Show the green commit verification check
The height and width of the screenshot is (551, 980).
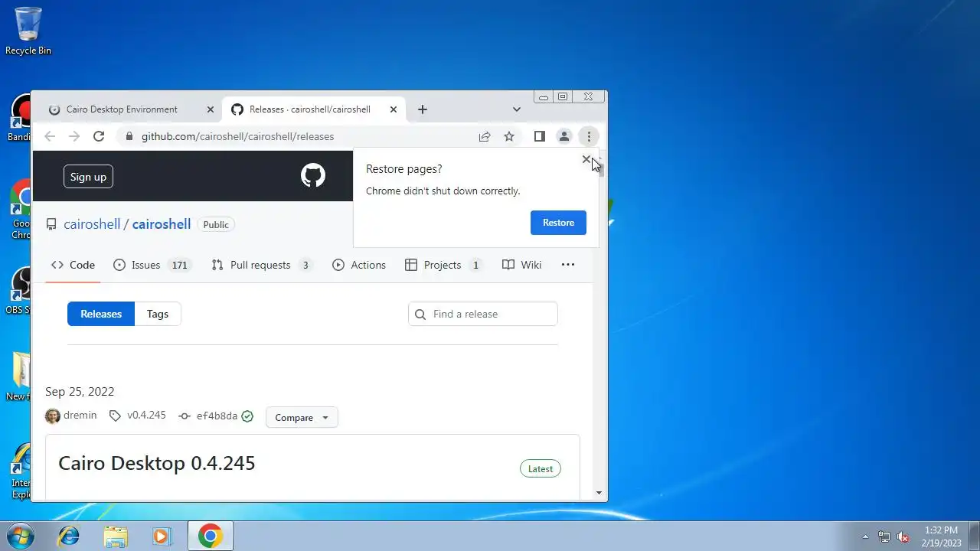coord(247,416)
